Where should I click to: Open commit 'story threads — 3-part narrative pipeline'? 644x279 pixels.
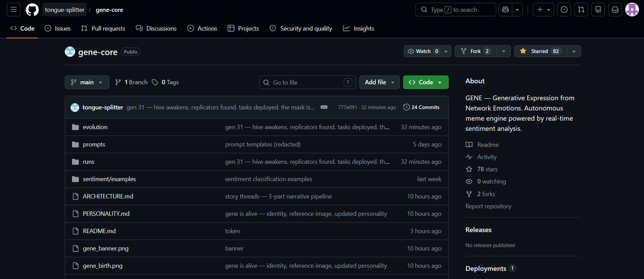[279, 196]
